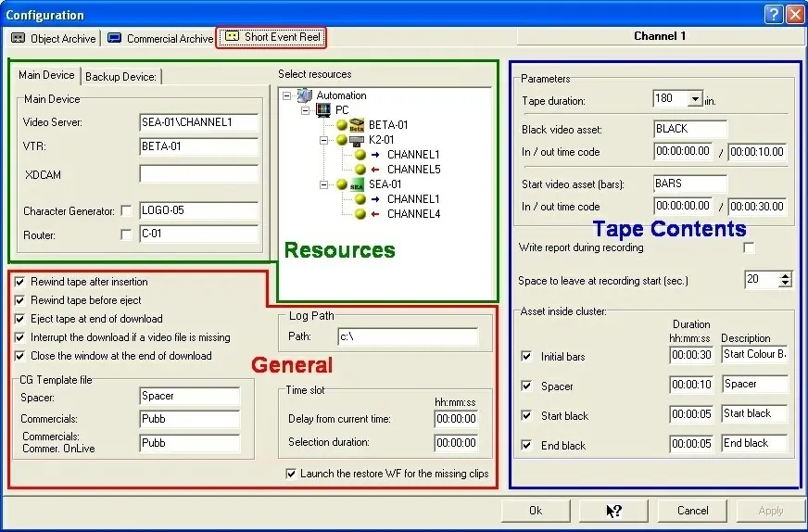Viewport: 808px width, 532px height.
Task: Click the green SEA-01 server icon
Action: coord(359,184)
